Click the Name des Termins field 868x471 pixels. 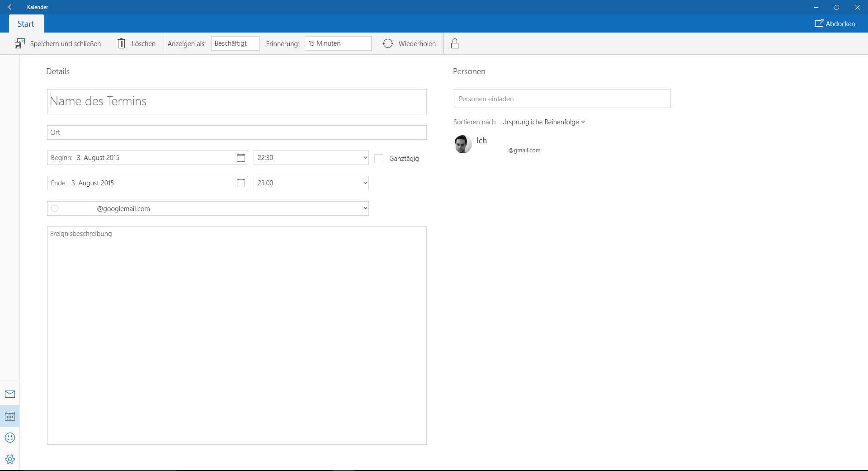pyautogui.click(x=236, y=101)
